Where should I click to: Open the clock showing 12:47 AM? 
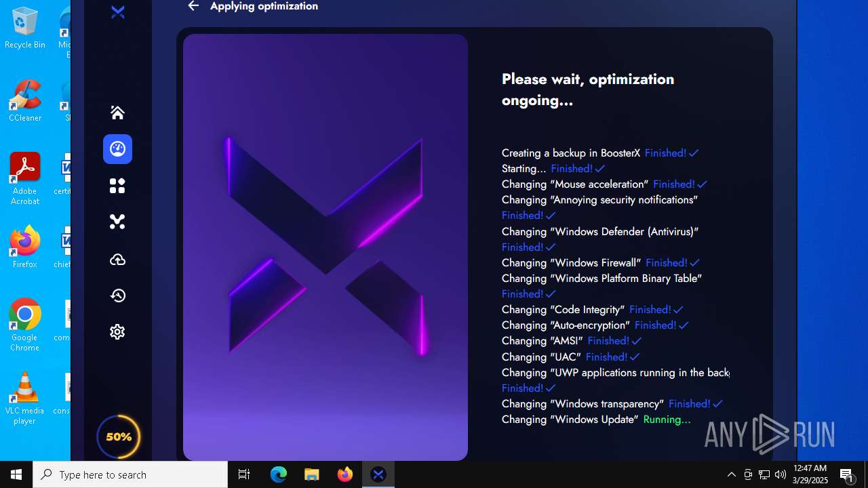pos(810,474)
